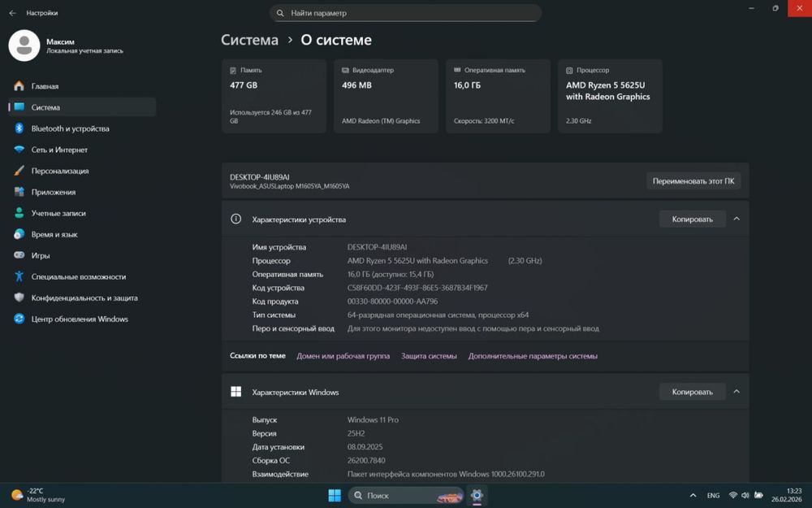812x508 pixels.
Task: Click the ENG language indicator
Action: point(713,495)
